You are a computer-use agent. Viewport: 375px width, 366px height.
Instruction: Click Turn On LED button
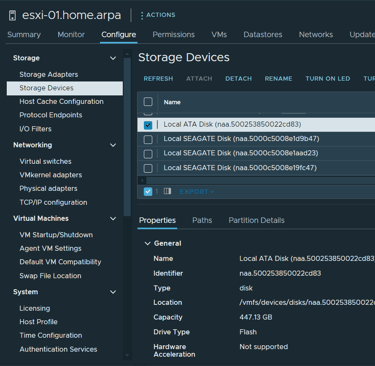(x=328, y=79)
